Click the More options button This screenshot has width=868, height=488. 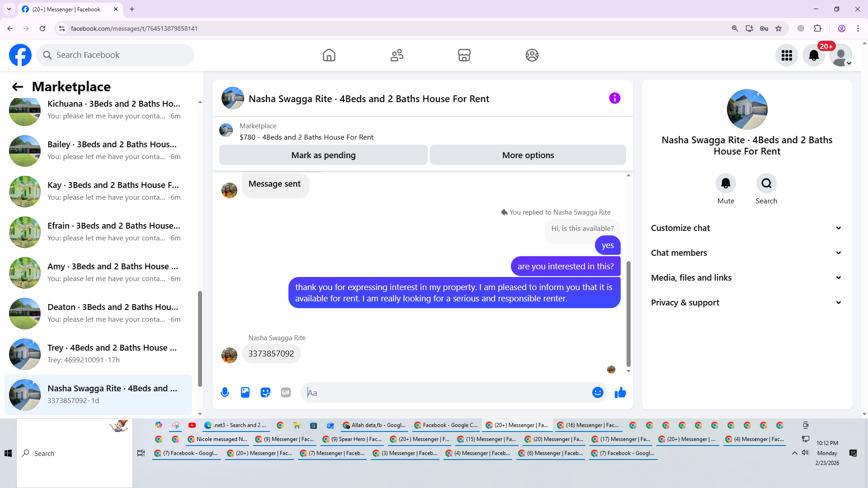tap(528, 155)
